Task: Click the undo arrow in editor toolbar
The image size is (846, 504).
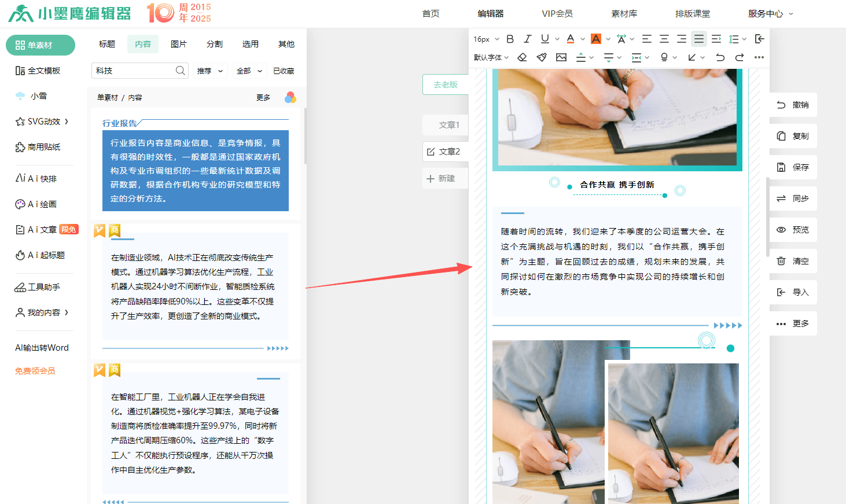Action: click(720, 57)
